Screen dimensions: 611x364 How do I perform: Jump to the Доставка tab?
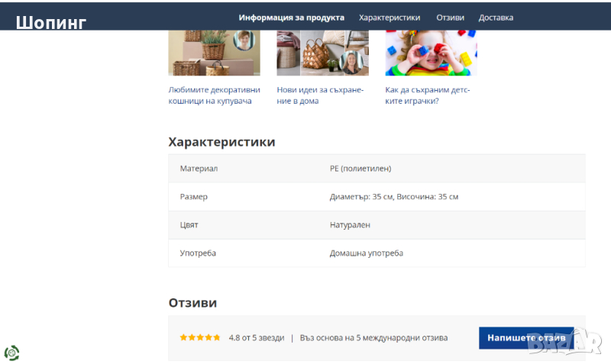[x=496, y=18]
